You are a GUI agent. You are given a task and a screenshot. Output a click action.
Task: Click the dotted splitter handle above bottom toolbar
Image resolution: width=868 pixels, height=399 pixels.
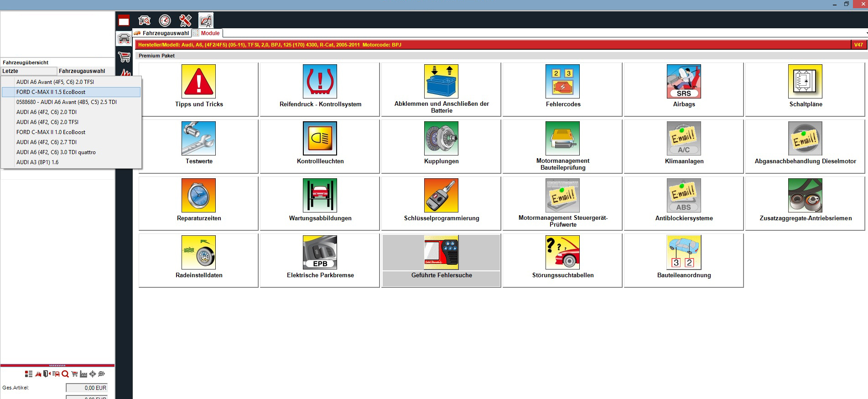coord(57,365)
